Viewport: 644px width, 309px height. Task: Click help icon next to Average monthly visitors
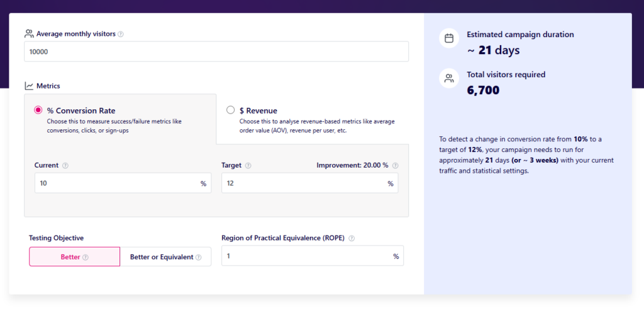tap(121, 34)
